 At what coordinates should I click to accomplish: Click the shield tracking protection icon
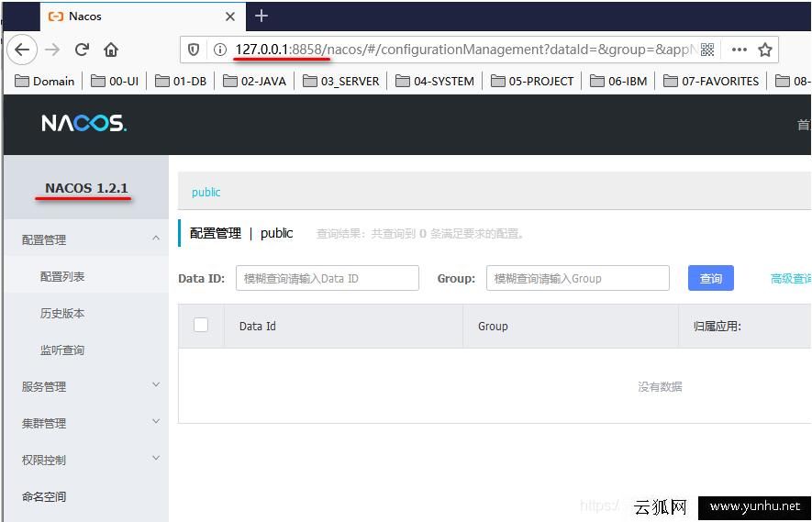194,50
